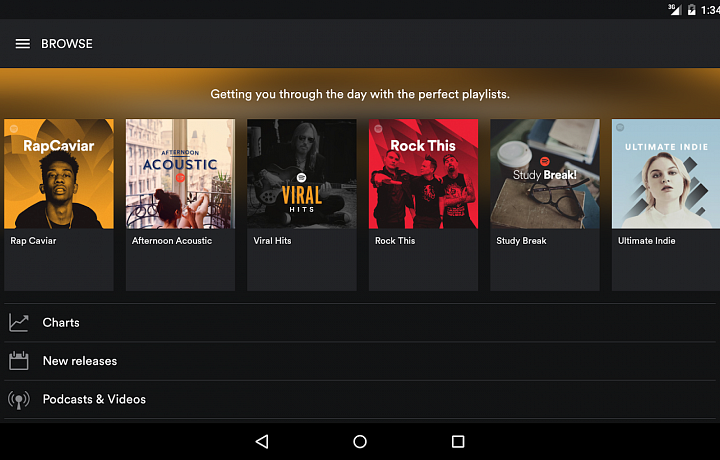Tap the Rap Caviar title label
The image size is (720, 460).
(33, 241)
